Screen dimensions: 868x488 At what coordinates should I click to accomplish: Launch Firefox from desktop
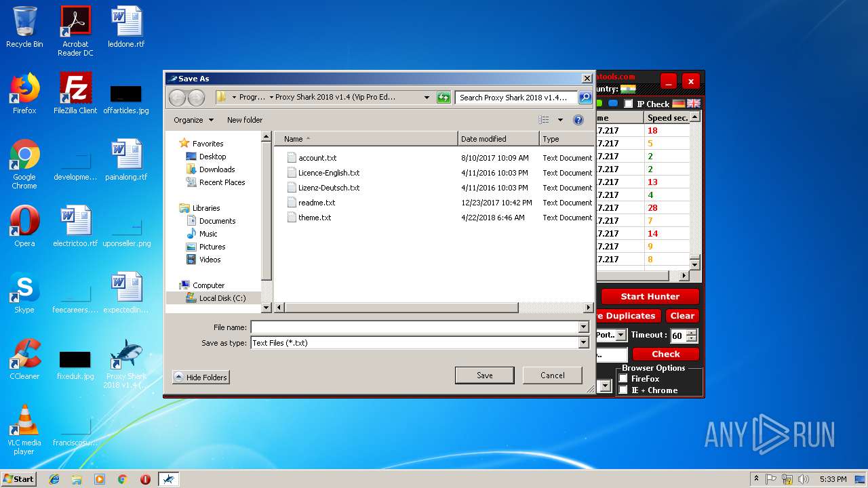click(x=24, y=94)
